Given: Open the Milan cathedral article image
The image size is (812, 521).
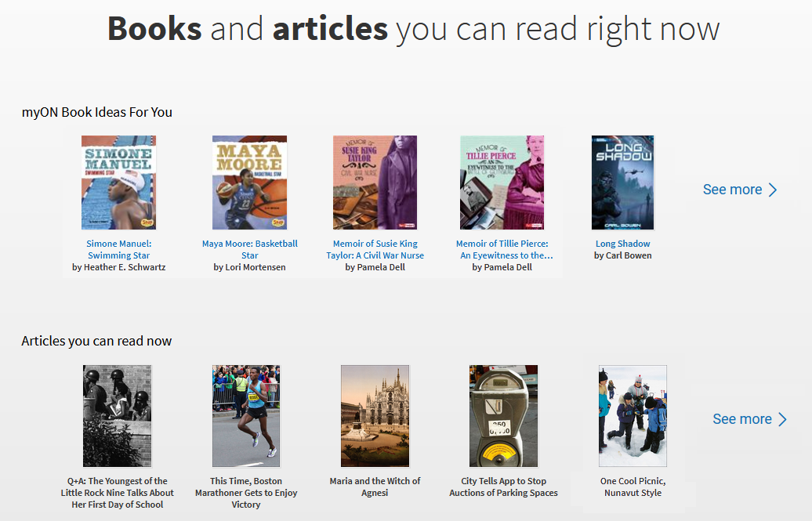Looking at the screenshot, I should tap(375, 416).
